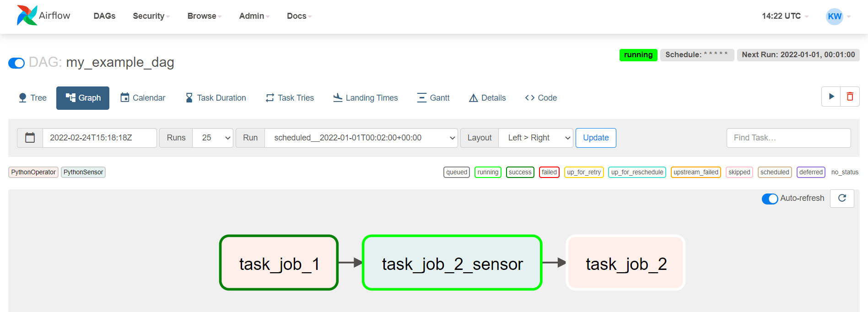Disable the Auto-refresh switch

click(x=770, y=199)
